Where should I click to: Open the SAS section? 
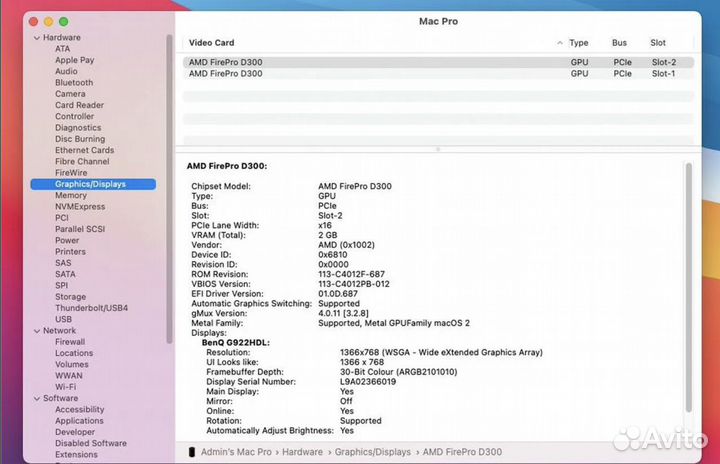pos(63,263)
